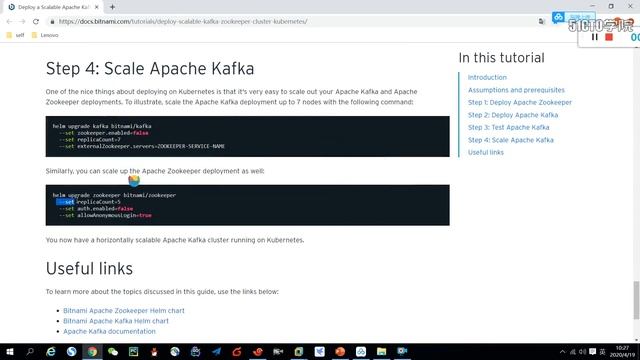640x360 pixels.
Task: Open the Baidu cloud taskbar icon
Action: tap(361, 351)
